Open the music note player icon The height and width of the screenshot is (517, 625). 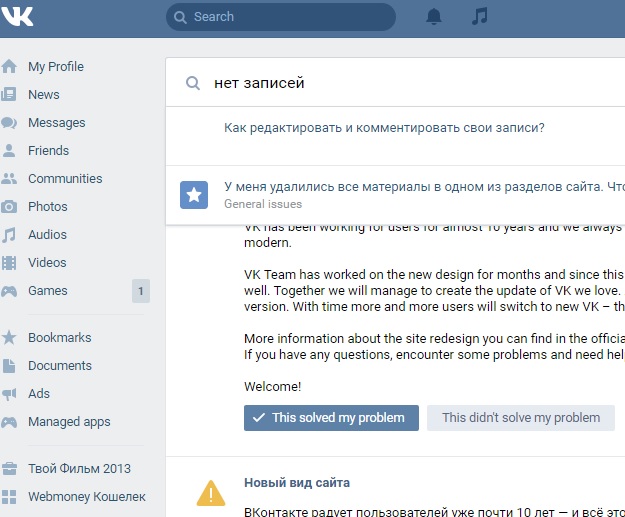[480, 17]
